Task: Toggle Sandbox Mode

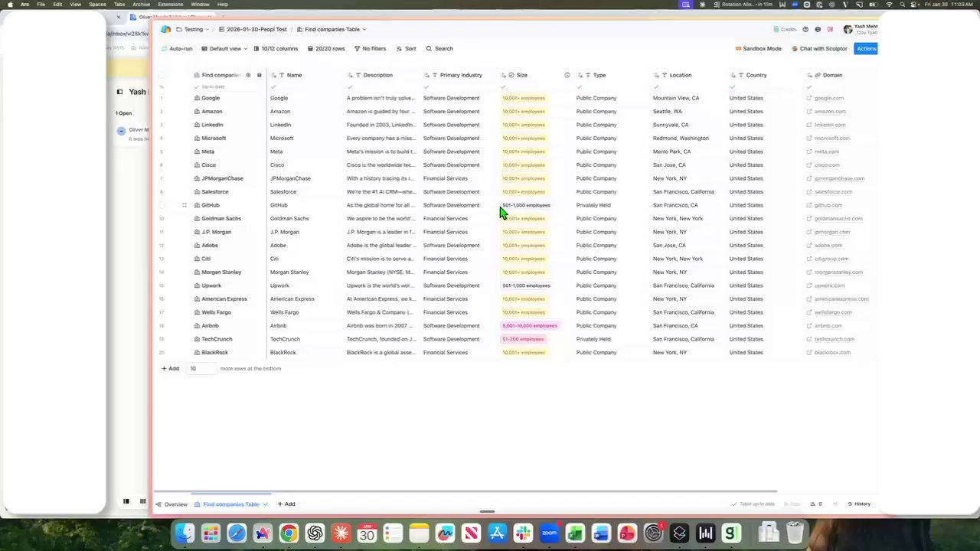Action: pos(758,48)
